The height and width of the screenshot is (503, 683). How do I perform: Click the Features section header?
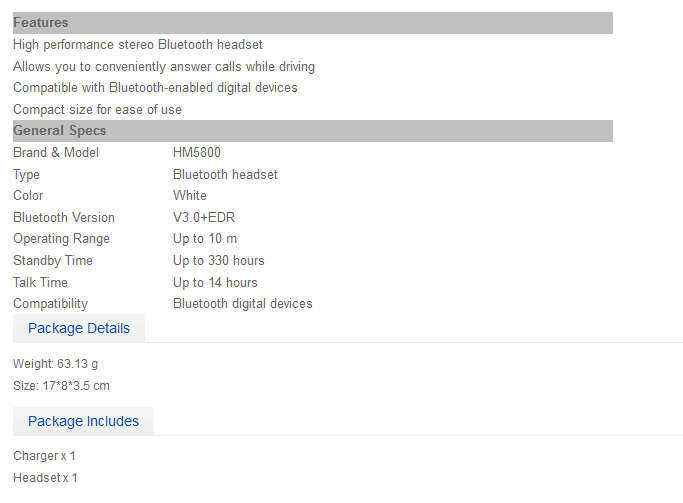click(313, 23)
